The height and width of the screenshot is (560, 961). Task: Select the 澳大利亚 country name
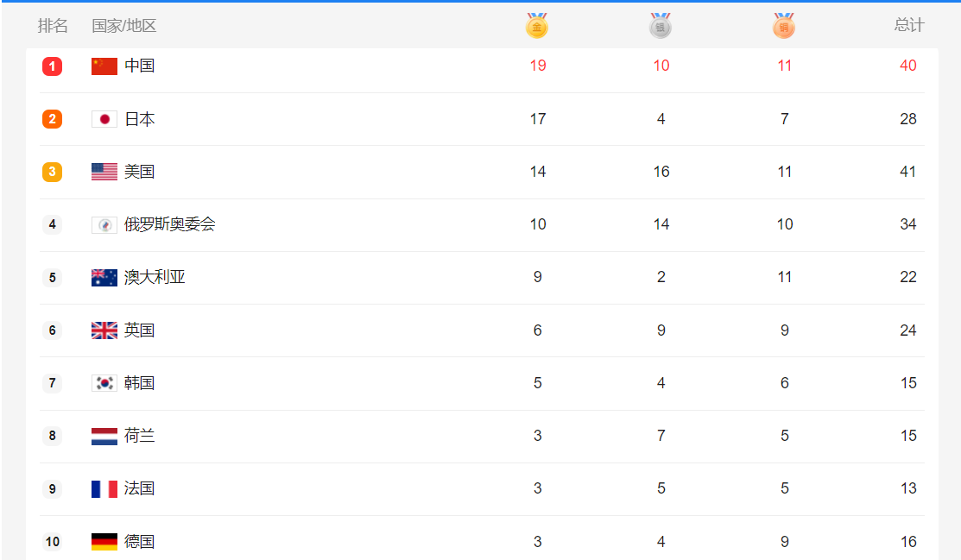[155, 277]
